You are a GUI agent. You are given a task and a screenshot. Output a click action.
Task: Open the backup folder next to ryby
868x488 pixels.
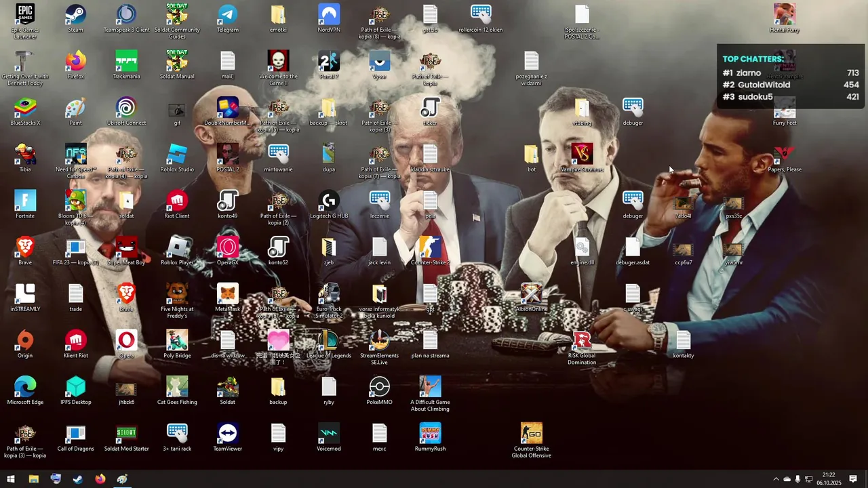click(x=278, y=390)
